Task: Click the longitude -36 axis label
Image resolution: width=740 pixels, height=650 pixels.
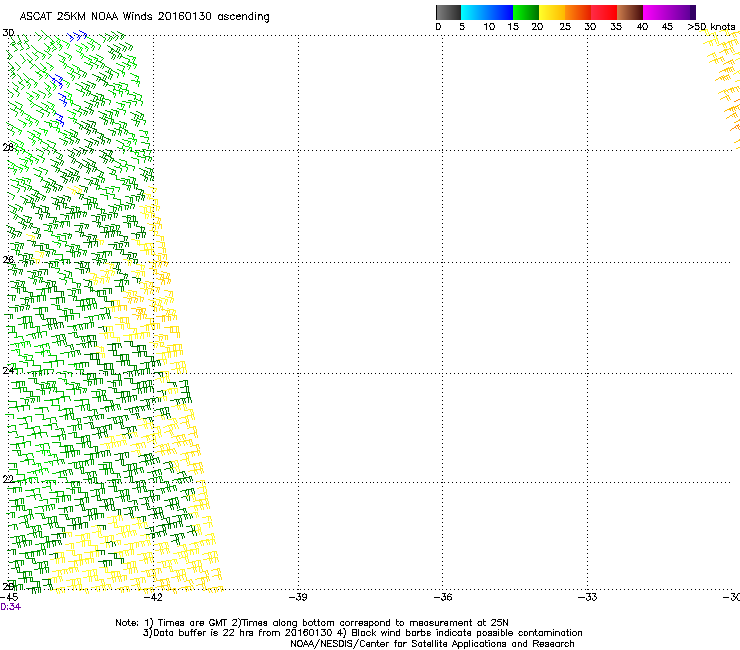Action: click(x=442, y=597)
